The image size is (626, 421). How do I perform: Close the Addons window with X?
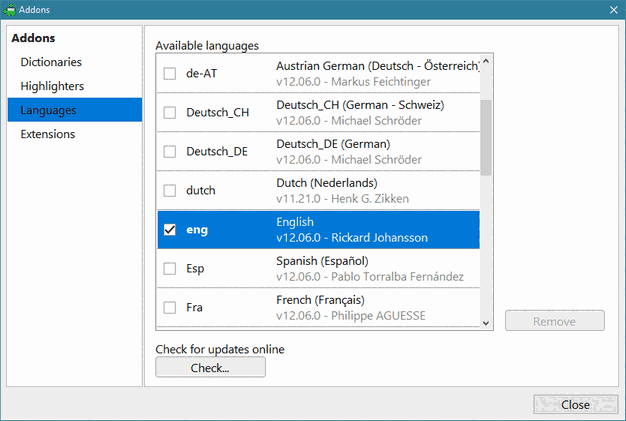coord(613,9)
